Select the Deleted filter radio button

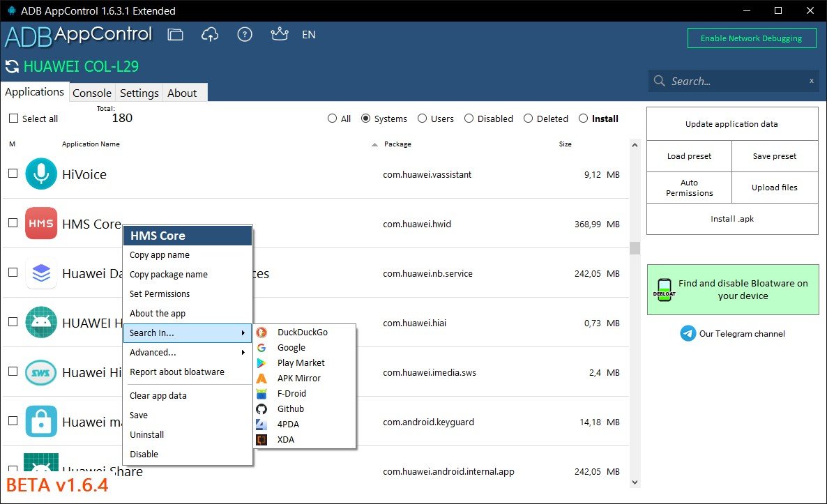click(x=528, y=118)
